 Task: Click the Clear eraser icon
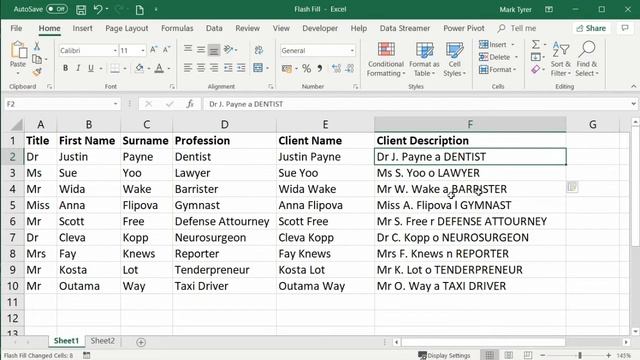coord(536,70)
